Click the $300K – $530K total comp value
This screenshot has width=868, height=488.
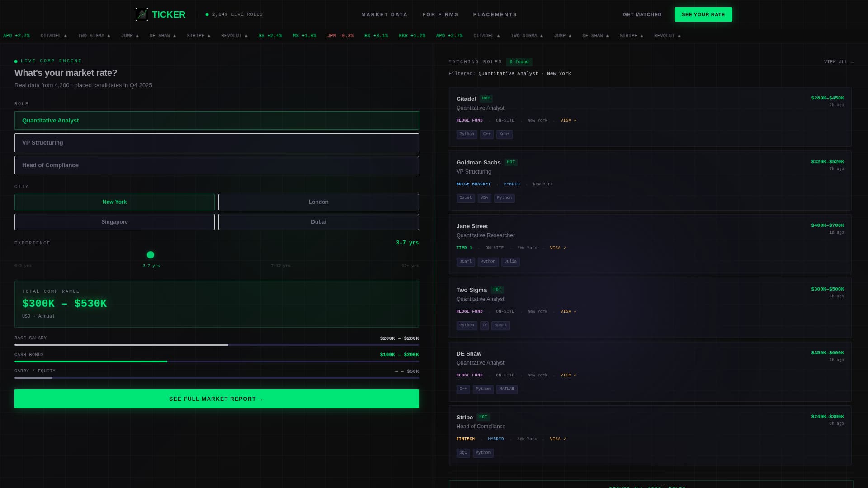pyautogui.click(x=64, y=304)
